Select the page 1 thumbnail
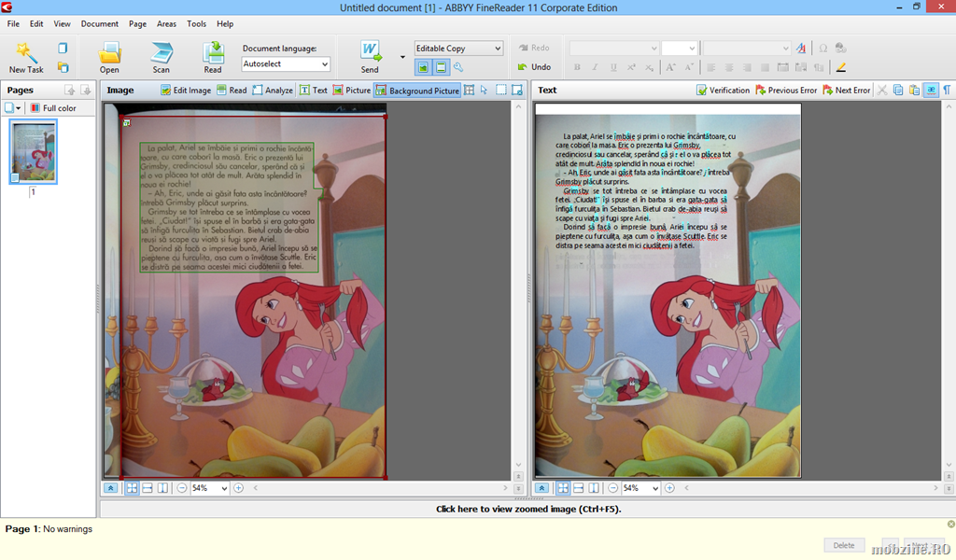The width and height of the screenshot is (956, 560). 33,151
